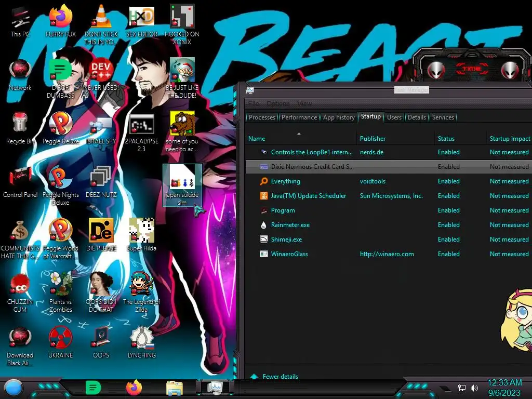Launch Super Hilda from desktop
This screenshot has height=399, width=532.
tap(141, 235)
